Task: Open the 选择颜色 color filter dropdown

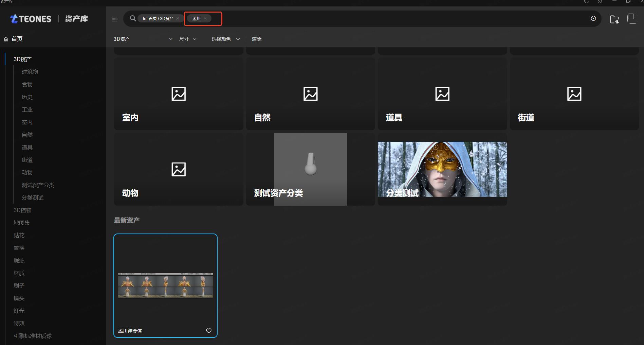Action: click(x=226, y=39)
